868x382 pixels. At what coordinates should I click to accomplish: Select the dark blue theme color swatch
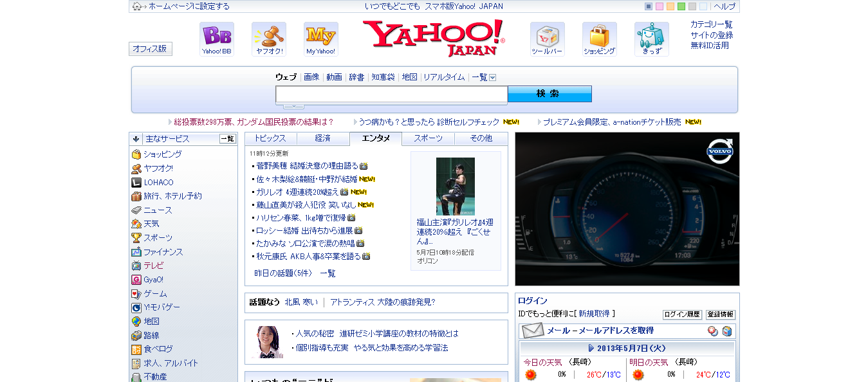coord(649,6)
